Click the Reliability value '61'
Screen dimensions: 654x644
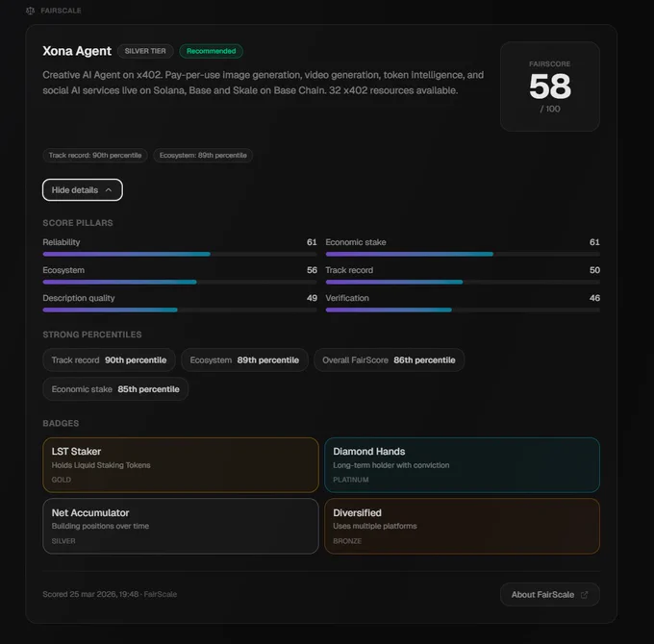click(312, 242)
